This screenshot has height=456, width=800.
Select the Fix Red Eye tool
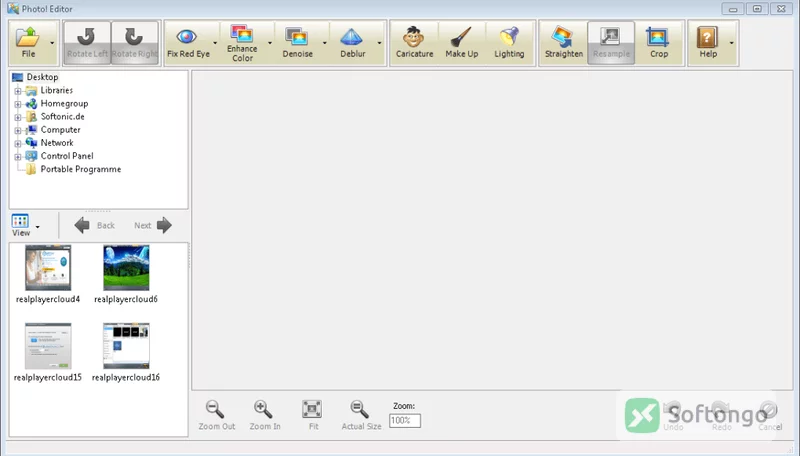[x=188, y=43]
